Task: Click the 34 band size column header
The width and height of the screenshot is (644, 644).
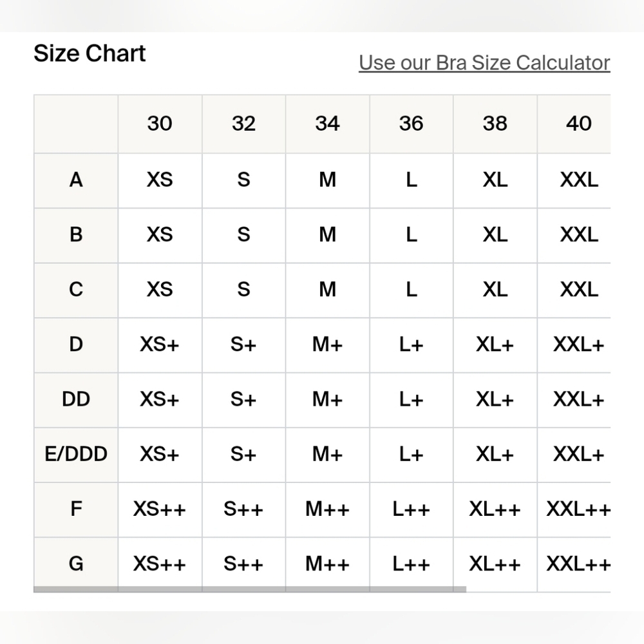Action: click(x=327, y=124)
